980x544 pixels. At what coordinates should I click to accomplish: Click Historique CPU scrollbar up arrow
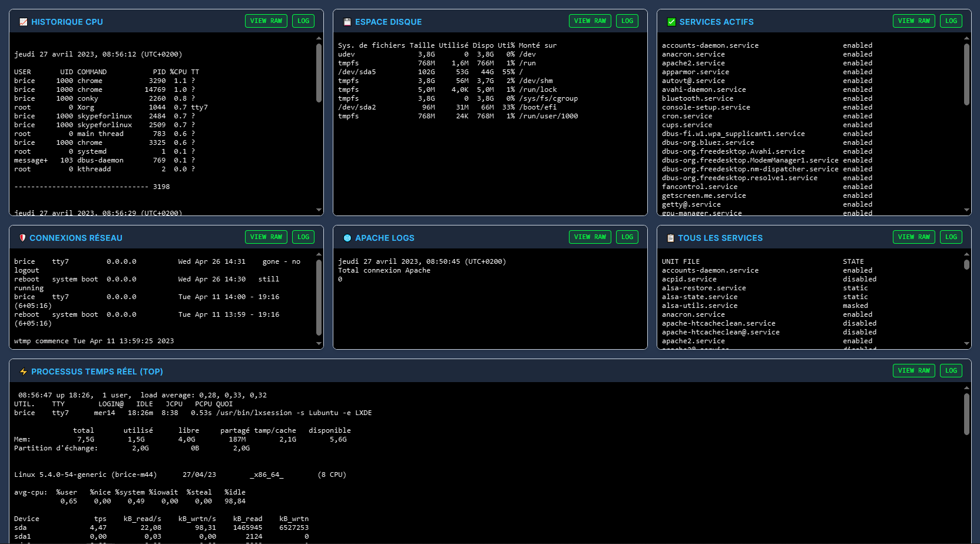click(319, 38)
